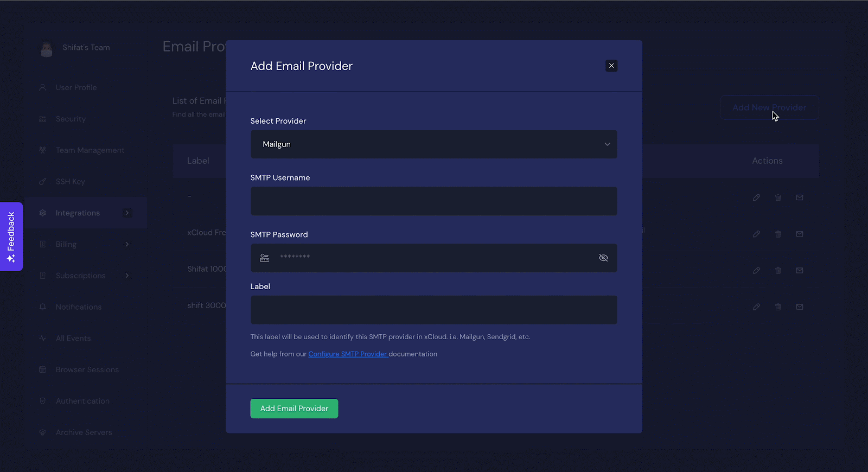Image resolution: width=868 pixels, height=472 pixels.
Task: Expand the Integrations sidebar chevron
Action: tap(127, 213)
